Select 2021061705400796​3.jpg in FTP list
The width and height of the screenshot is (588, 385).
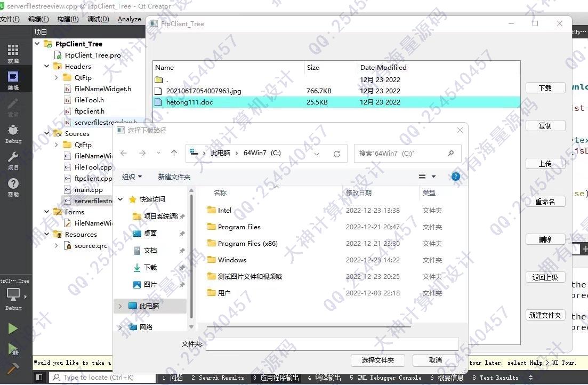tap(336, 91)
